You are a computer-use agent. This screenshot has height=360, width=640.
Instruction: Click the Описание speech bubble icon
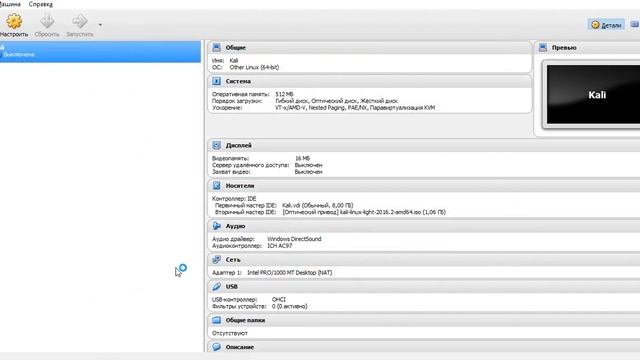coord(216,347)
